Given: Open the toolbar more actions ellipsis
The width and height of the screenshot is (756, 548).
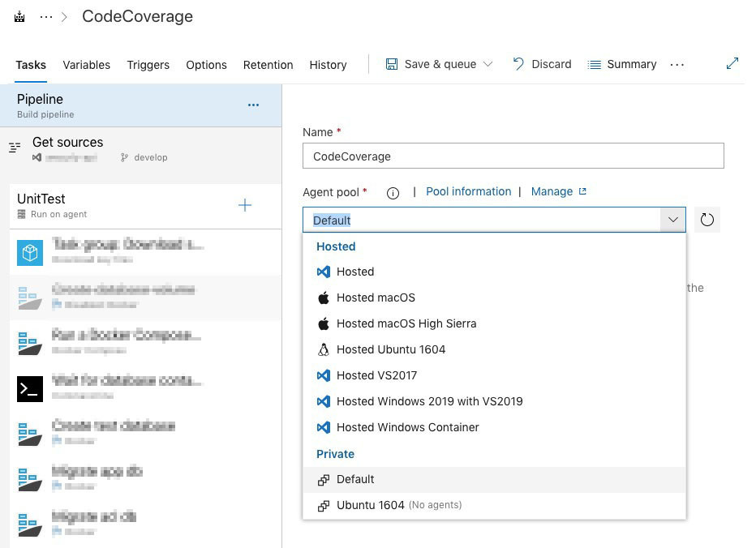Looking at the screenshot, I should point(677,65).
